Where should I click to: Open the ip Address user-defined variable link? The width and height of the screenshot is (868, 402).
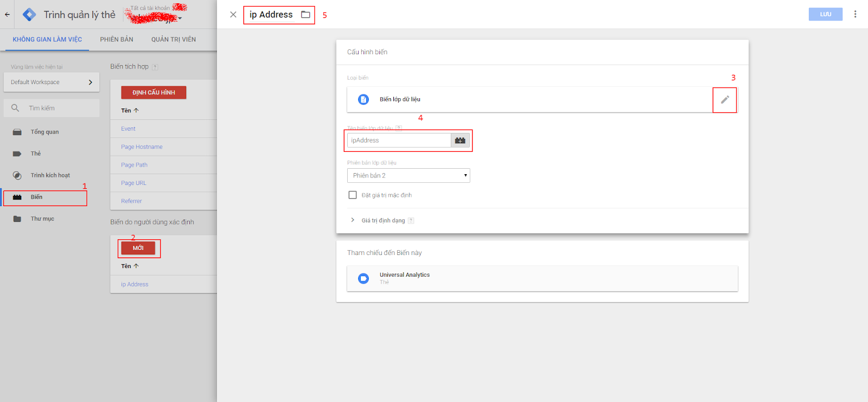point(135,284)
